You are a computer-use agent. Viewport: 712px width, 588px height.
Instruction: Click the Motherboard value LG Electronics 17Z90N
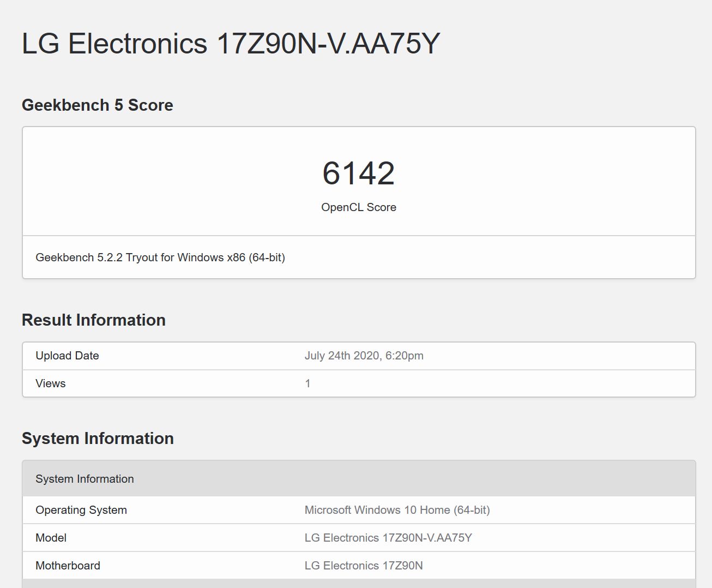(363, 566)
